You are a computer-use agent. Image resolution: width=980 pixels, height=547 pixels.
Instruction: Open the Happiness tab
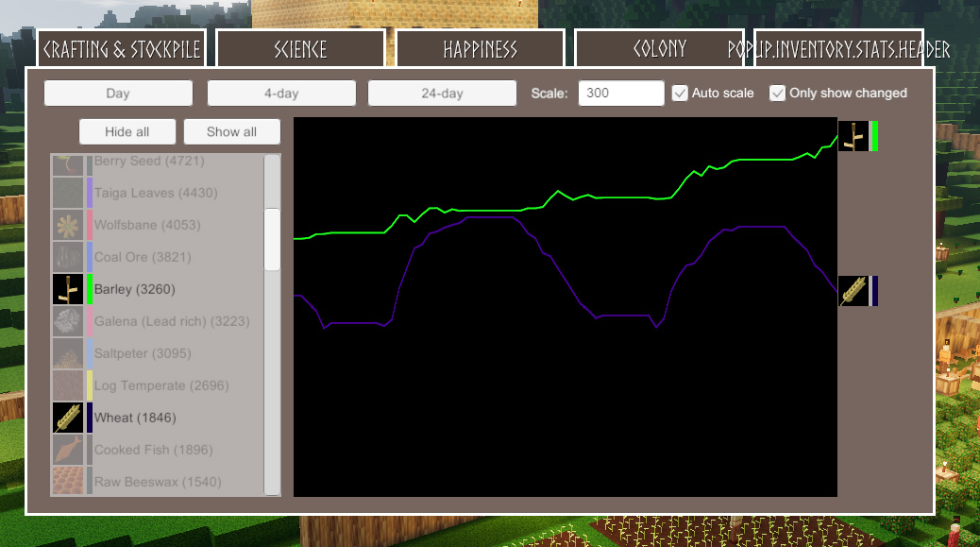480,49
